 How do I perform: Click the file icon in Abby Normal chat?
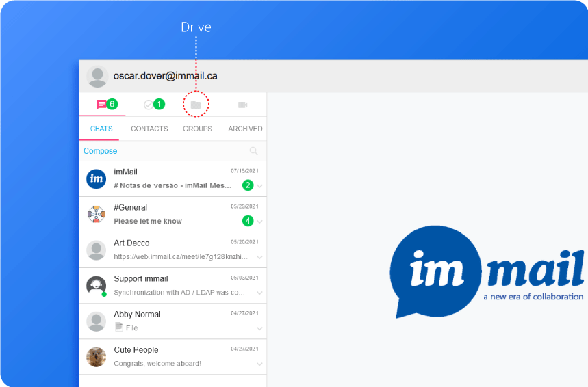coord(119,327)
